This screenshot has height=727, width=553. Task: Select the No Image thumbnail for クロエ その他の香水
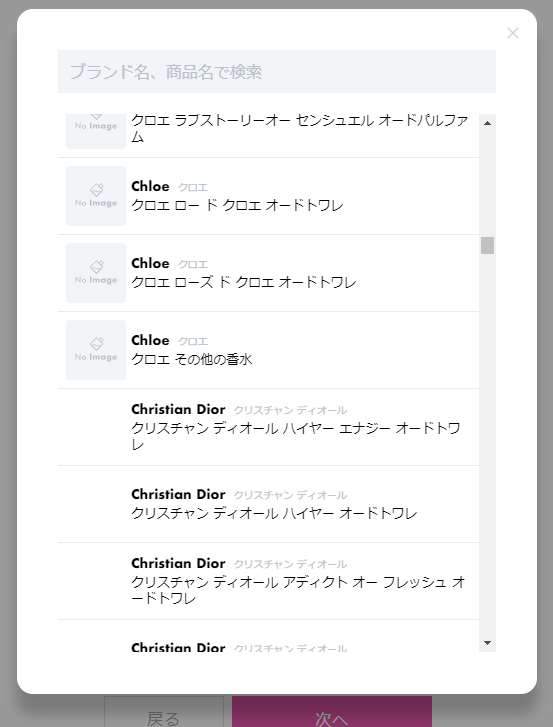(96, 350)
